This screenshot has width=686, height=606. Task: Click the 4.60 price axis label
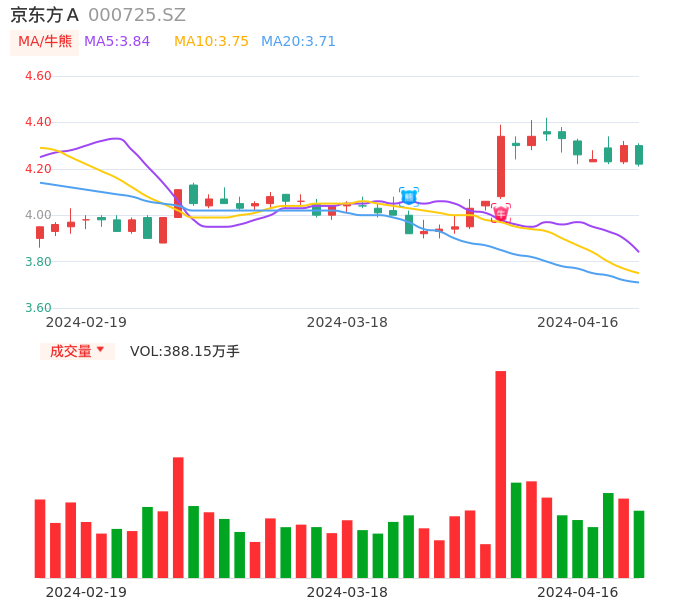[37, 76]
